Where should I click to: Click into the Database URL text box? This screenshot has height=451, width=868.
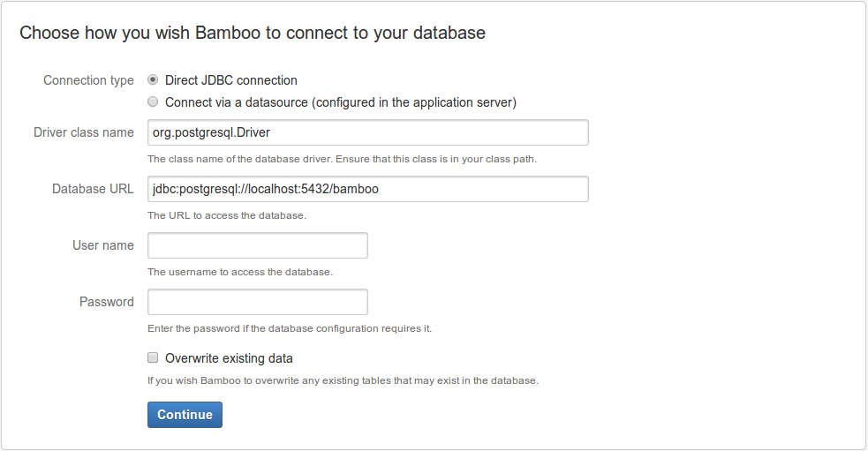coord(368,189)
